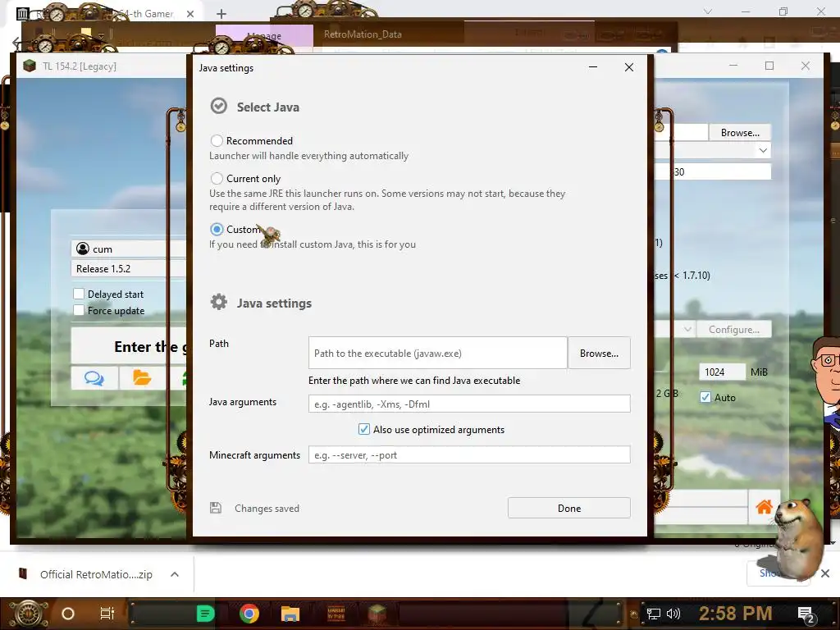Click the Minecraft arguments input field
Image resolution: width=840 pixels, height=630 pixels.
coord(469,454)
